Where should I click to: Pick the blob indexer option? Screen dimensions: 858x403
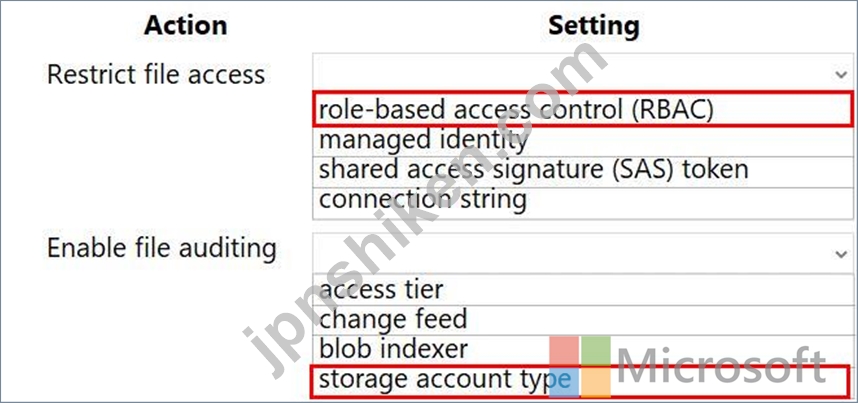point(583,349)
